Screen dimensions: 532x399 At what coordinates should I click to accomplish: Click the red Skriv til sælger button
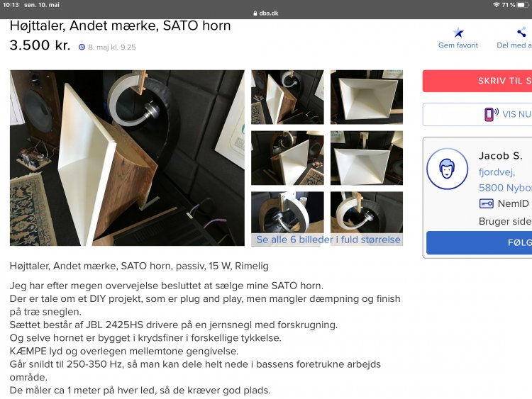pos(477,81)
